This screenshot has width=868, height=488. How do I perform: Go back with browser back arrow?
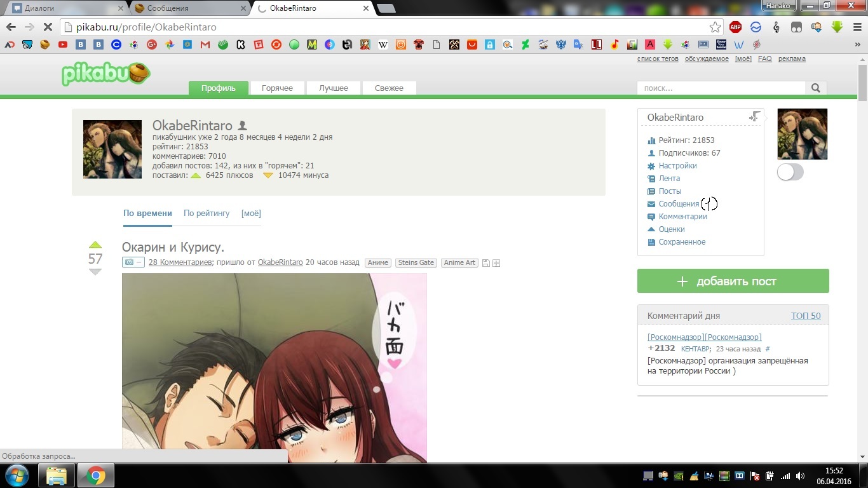[11, 27]
